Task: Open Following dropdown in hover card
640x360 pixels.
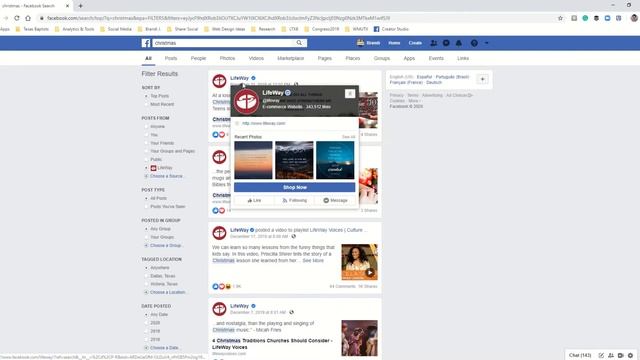Action: 294,200
